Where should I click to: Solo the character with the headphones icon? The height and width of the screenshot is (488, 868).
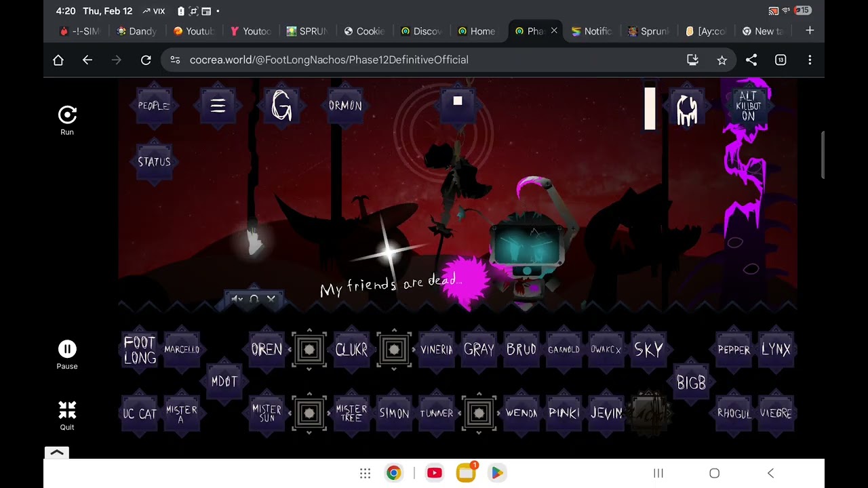click(x=254, y=299)
